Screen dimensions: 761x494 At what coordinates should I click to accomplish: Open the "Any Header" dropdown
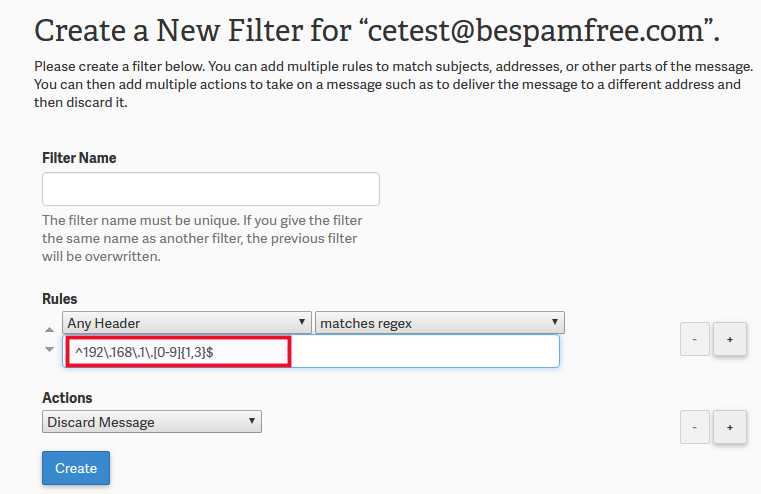186,323
